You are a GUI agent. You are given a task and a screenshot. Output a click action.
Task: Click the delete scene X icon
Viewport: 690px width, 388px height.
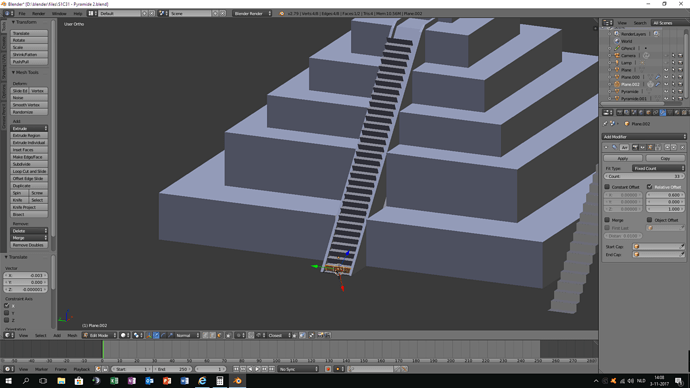[x=223, y=14]
